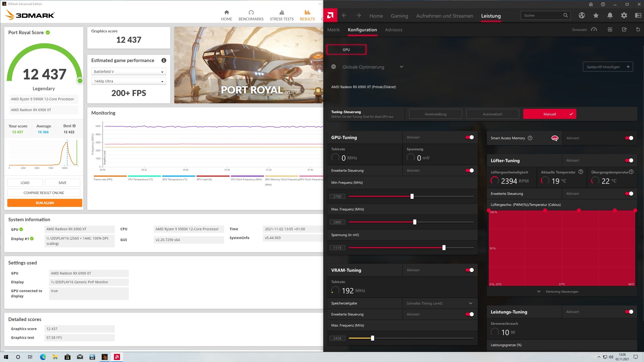Open 3DMark BENCHMARKS icon

(251, 12)
